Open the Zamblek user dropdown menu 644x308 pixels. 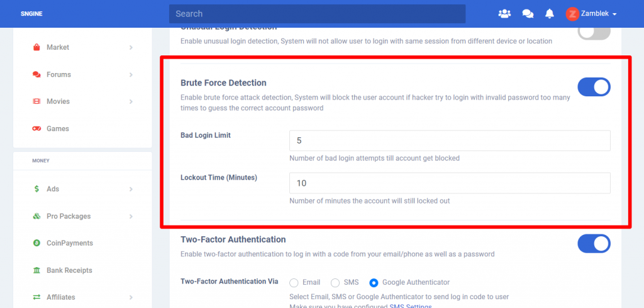(x=591, y=14)
